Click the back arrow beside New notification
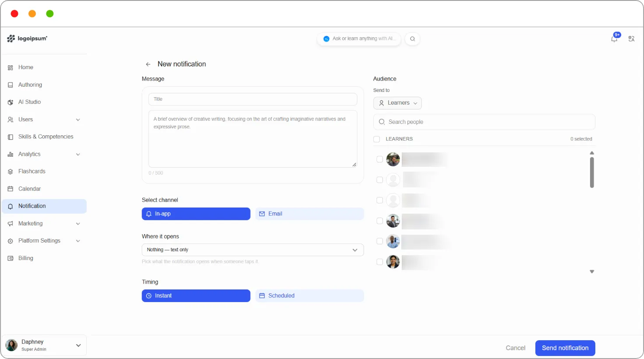The width and height of the screenshot is (644, 359). pyautogui.click(x=148, y=64)
